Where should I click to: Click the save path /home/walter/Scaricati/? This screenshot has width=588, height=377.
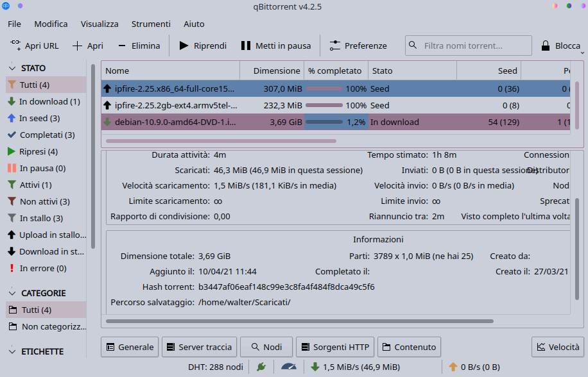(x=244, y=302)
